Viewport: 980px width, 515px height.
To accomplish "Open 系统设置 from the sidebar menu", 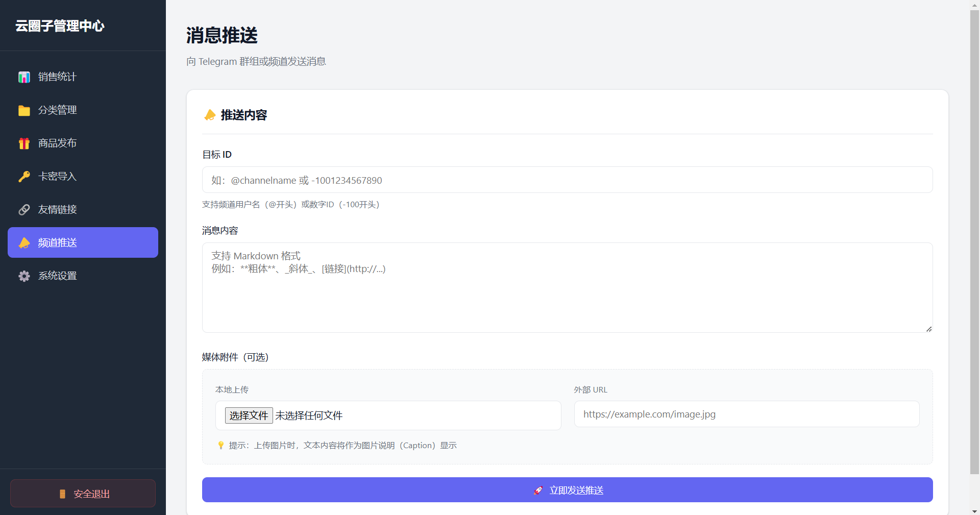I will (57, 276).
